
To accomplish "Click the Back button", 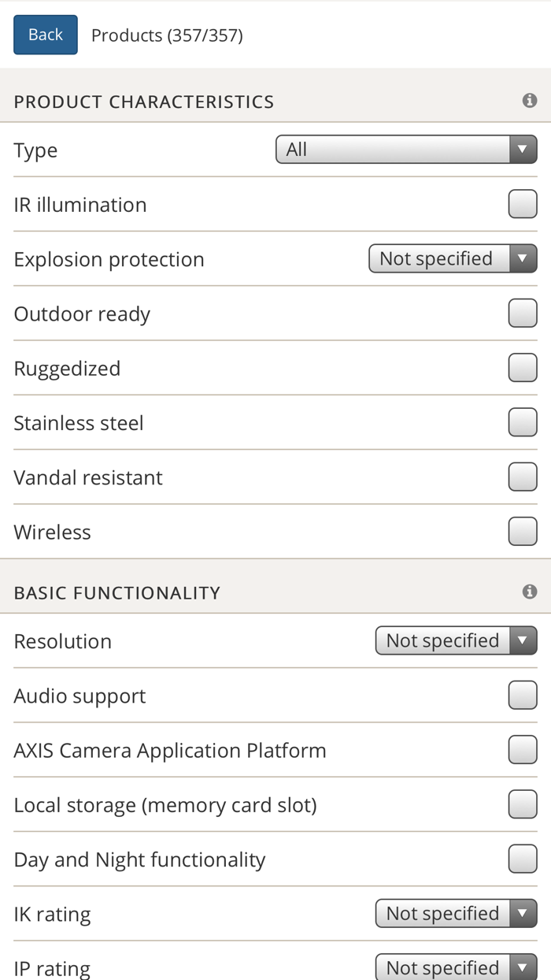I will pos(45,34).
